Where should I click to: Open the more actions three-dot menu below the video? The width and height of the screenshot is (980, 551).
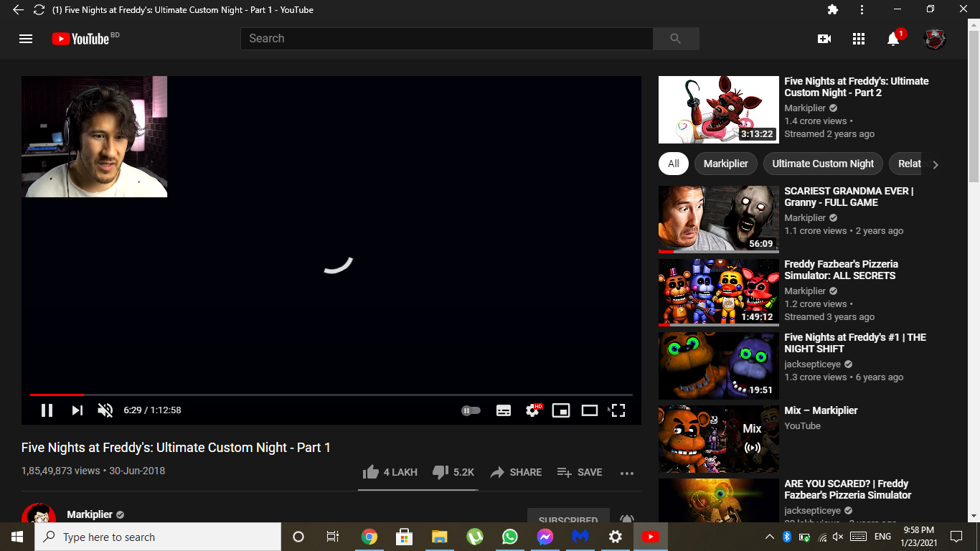click(x=626, y=473)
